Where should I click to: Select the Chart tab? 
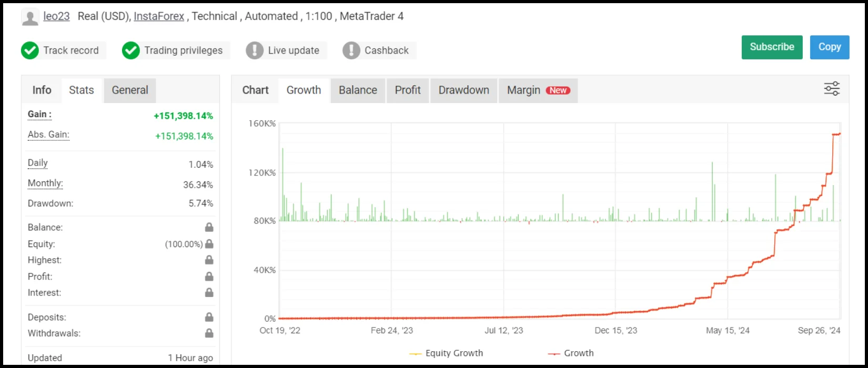[x=255, y=90]
